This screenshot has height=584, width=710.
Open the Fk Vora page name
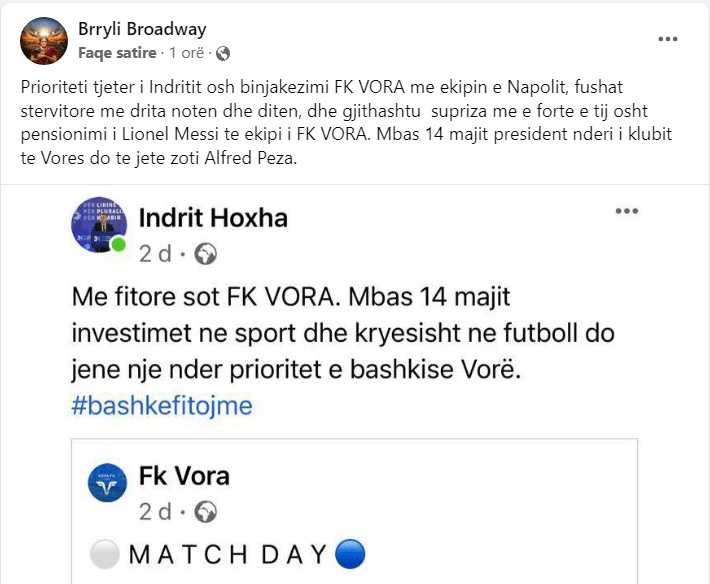[x=189, y=474]
